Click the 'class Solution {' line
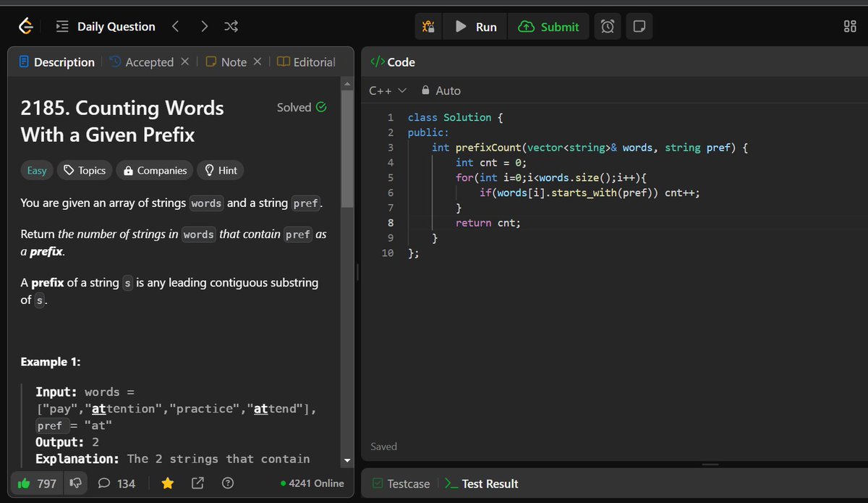Viewport: 868px width, 503px height. coord(455,117)
